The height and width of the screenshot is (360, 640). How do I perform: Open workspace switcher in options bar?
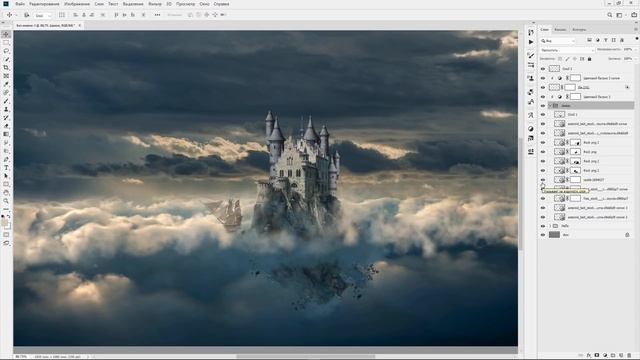(620, 15)
